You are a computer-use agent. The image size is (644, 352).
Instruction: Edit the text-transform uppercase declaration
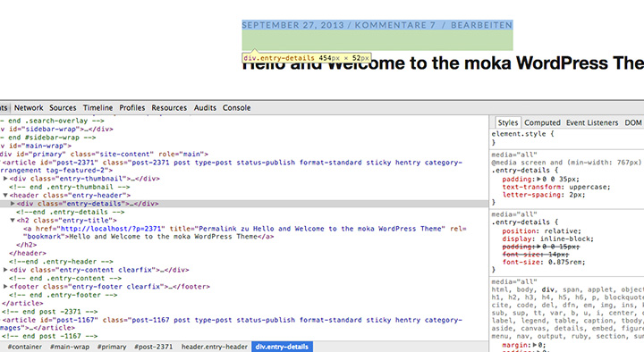coord(556,187)
